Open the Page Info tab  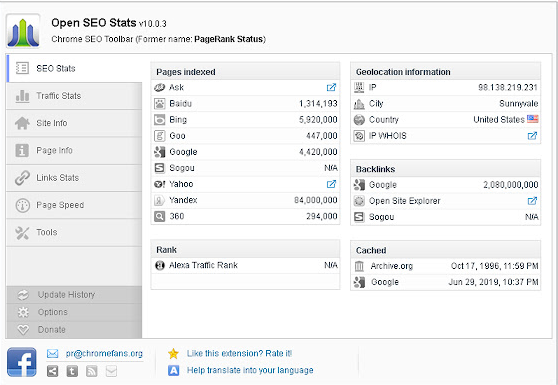coord(74,151)
